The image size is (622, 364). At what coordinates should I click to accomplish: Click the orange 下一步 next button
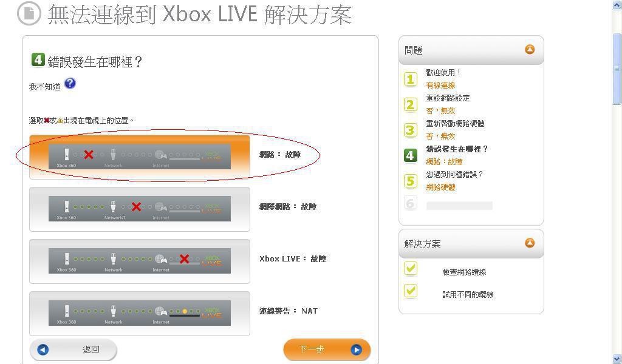point(327,349)
